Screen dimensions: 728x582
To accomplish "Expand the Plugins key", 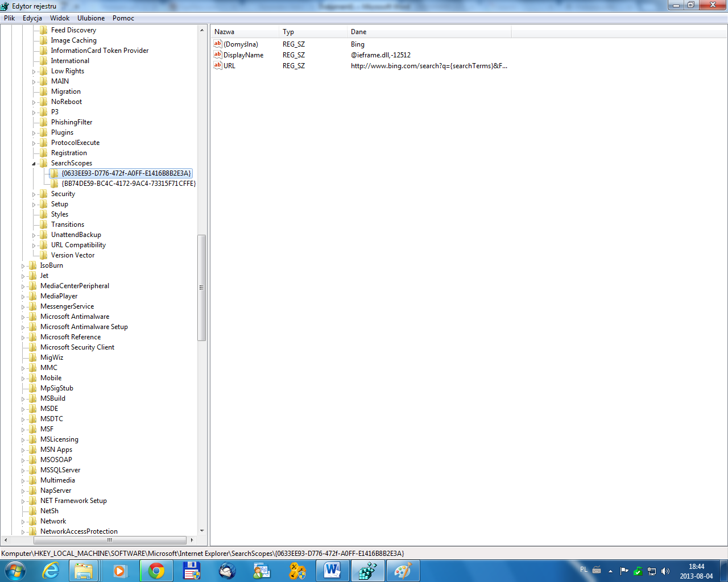I will [34, 133].
